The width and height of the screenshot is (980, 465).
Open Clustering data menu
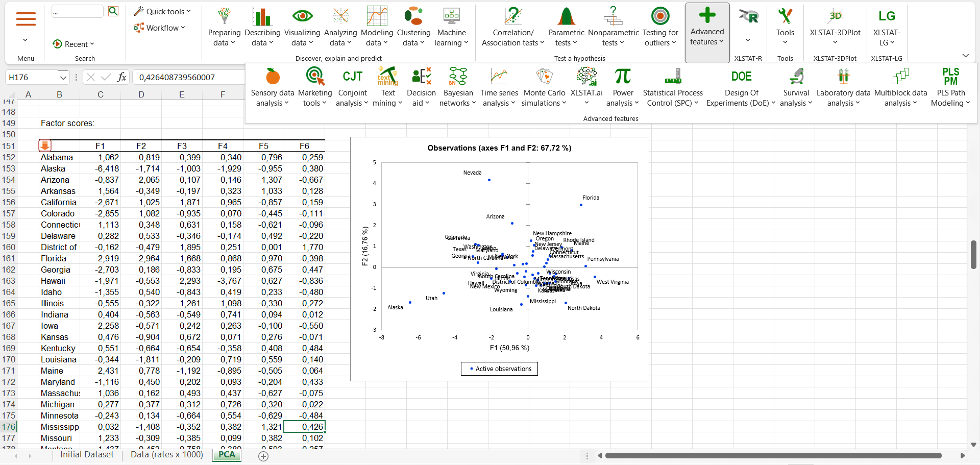click(x=413, y=28)
